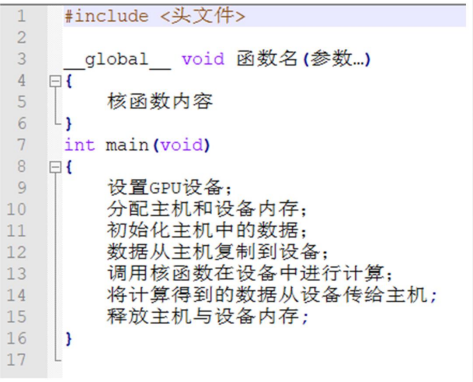Collapse the main function fold on line 8
Viewport: 473px width, 382px height.
coord(55,167)
